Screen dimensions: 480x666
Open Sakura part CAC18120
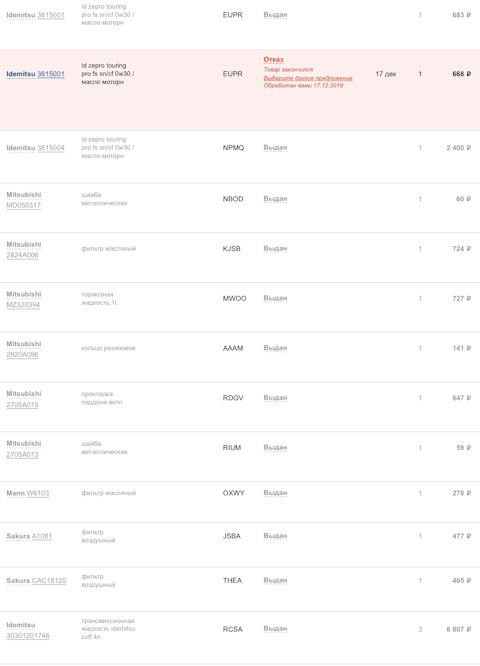(x=49, y=580)
